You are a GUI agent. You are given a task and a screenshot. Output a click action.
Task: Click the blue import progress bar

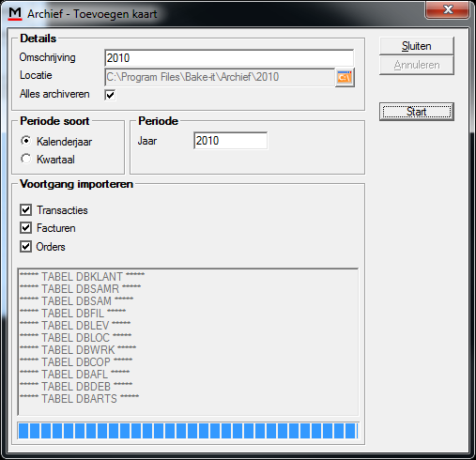point(188,431)
